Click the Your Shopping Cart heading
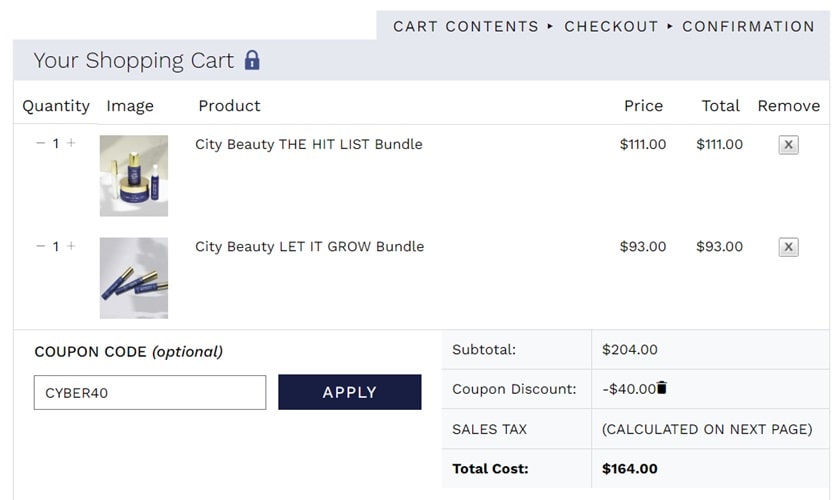Image resolution: width=835 pixels, height=500 pixels. (x=133, y=60)
